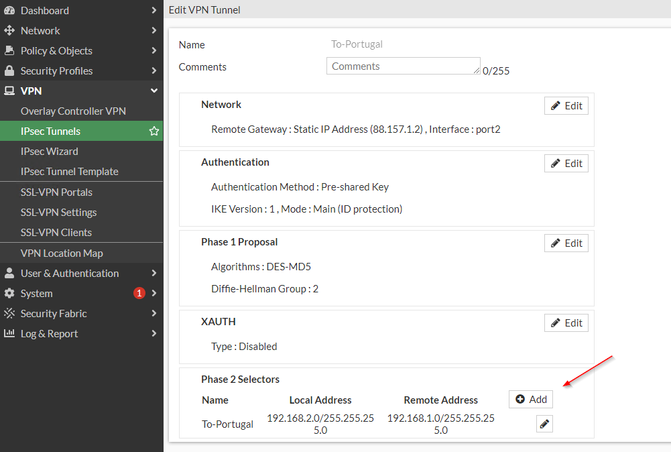The height and width of the screenshot is (452, 671).
Task: Edit the Phase 1 Proposal section
Action: pyautogui.click(x=566, y=243)
